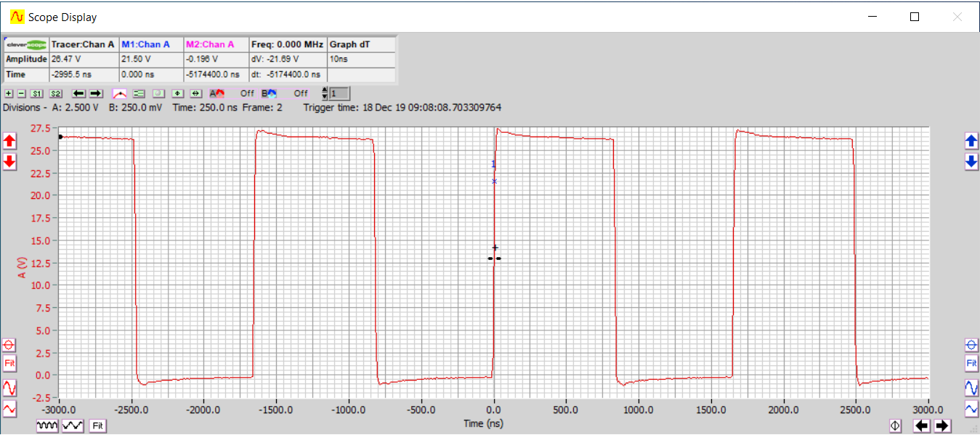Click the -2995.5 ns tracer time value
This screenshot has height=435, width=980.
[x=84, y=75]
